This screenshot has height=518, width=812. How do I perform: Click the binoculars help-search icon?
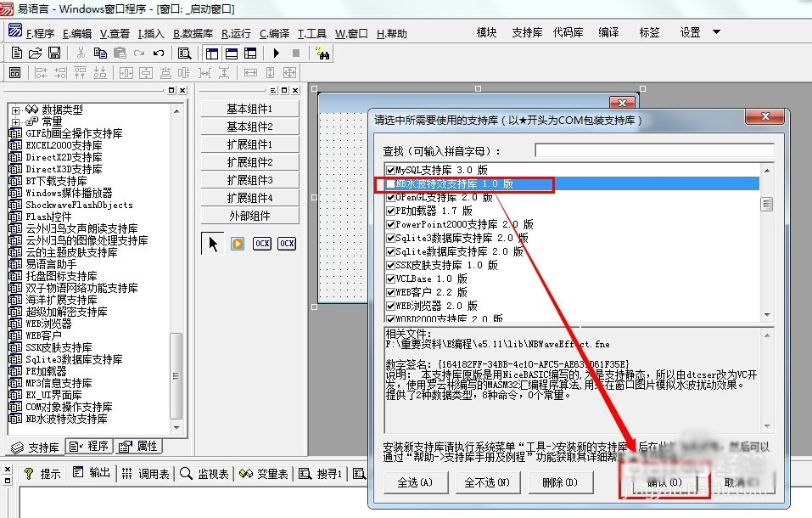322,53
